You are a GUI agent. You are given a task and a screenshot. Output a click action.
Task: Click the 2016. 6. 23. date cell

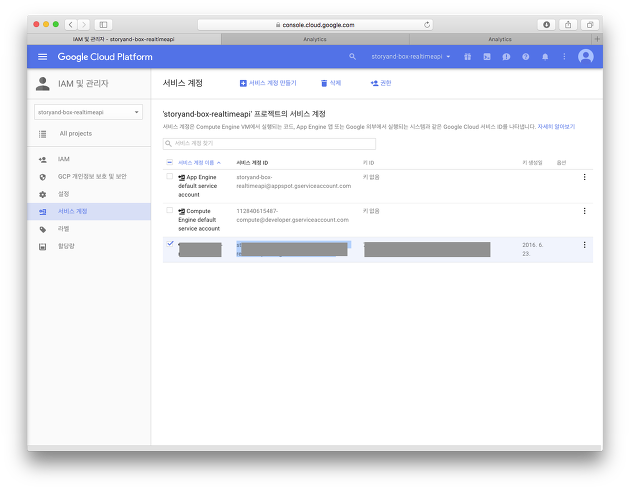(532, 249)
